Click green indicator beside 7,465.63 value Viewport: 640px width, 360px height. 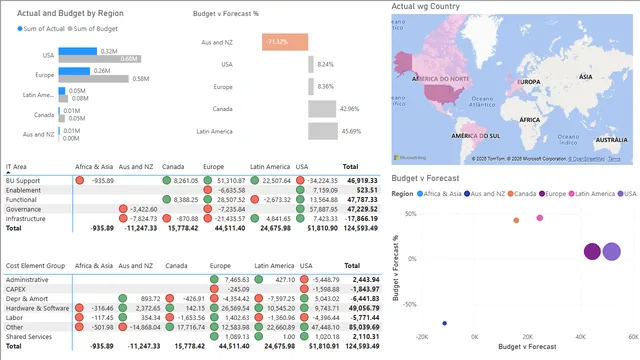214,279
